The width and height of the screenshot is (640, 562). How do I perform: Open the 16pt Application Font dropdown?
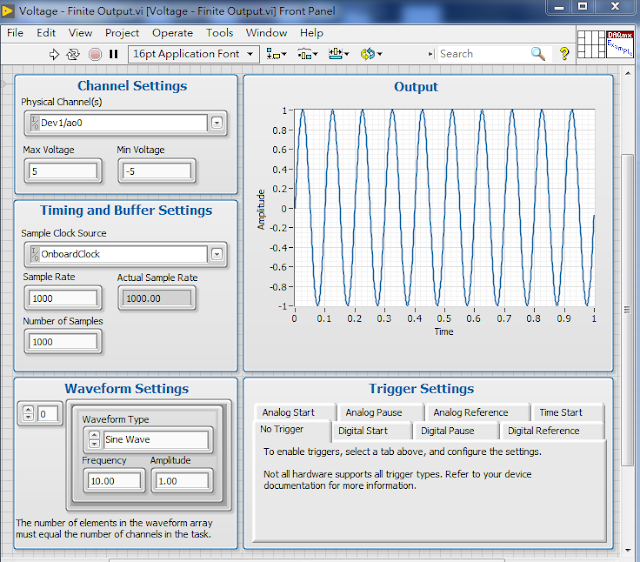pos(194,54)
